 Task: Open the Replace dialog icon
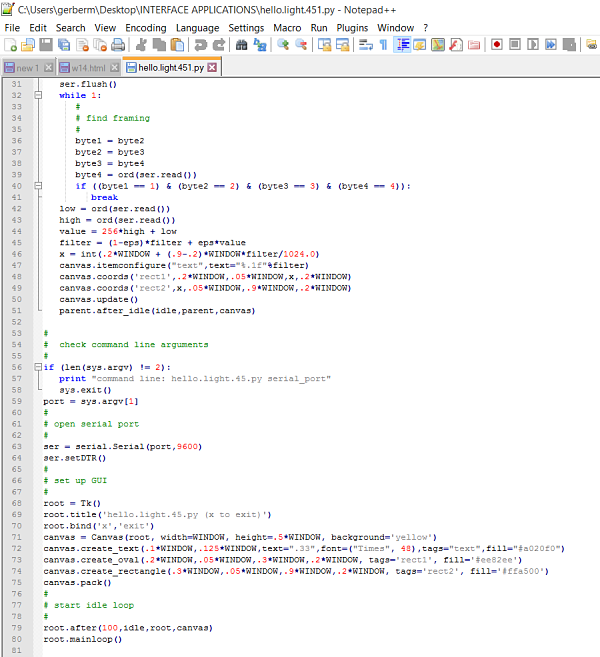(x=260, y=44)
